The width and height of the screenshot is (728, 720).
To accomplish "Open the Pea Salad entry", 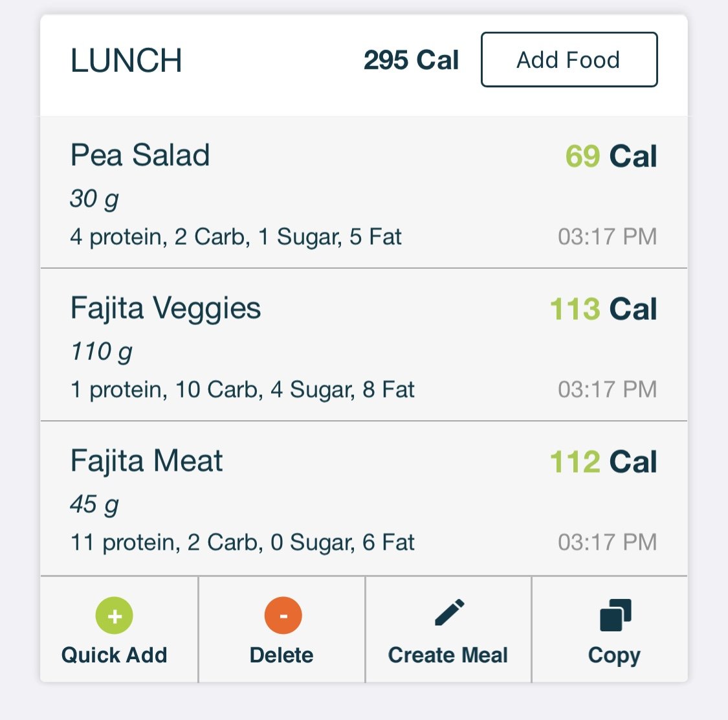I will point(364,192).
